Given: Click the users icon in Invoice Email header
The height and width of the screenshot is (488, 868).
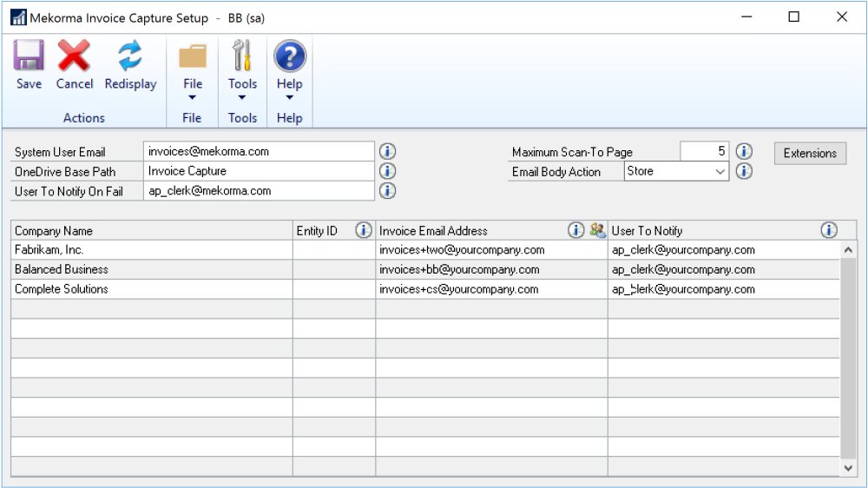Looking at the screenshot, I should pos(597,230).
